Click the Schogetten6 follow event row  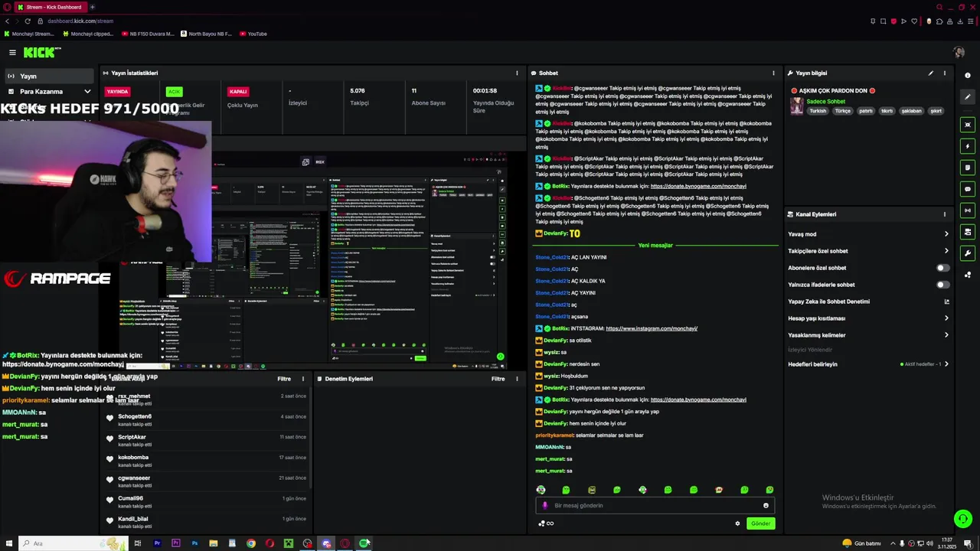pos(207,419)
